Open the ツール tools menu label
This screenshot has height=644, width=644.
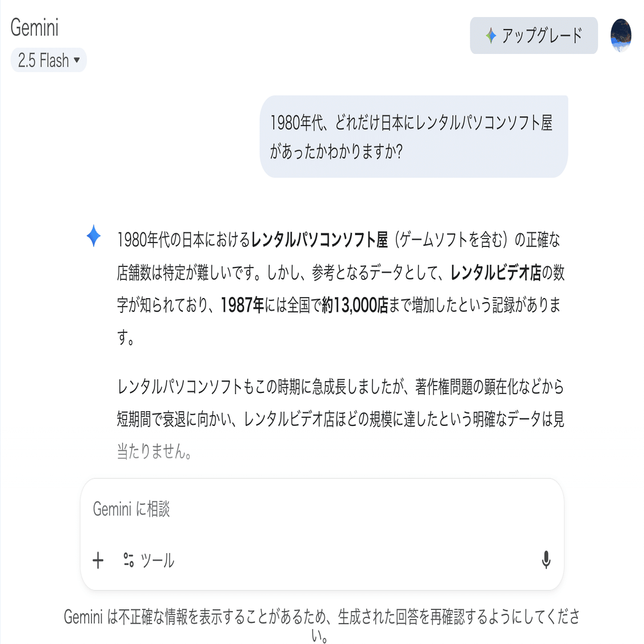click(158, 560)
